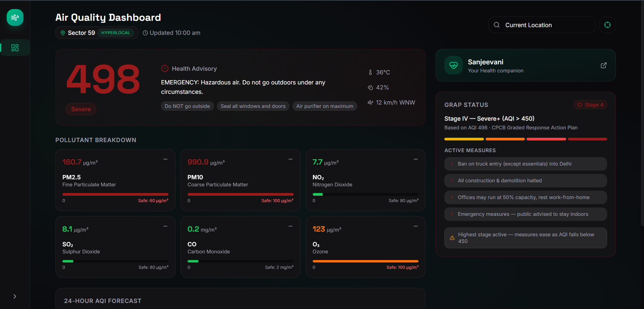Click the Stage IV — Severe+ (AQI > 450) heading
Screen dimensions: 644x309
[x=489, y=119]
